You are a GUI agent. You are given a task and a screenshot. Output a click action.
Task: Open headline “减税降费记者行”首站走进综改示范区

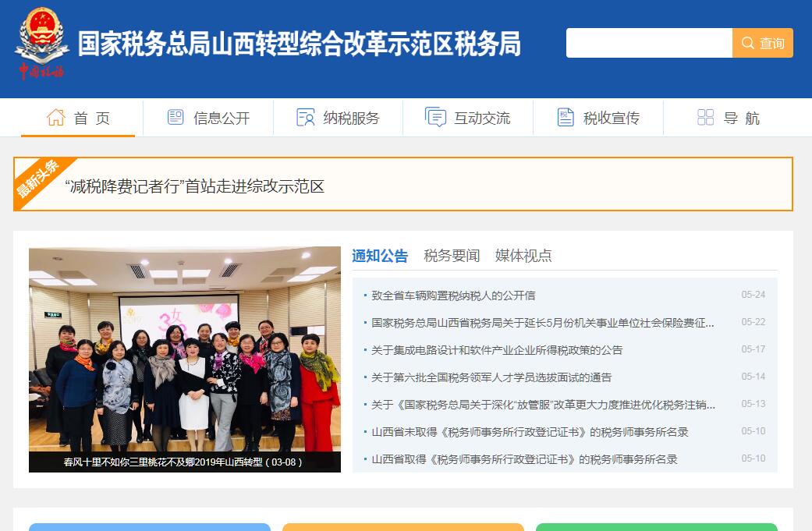coord(195,186)
